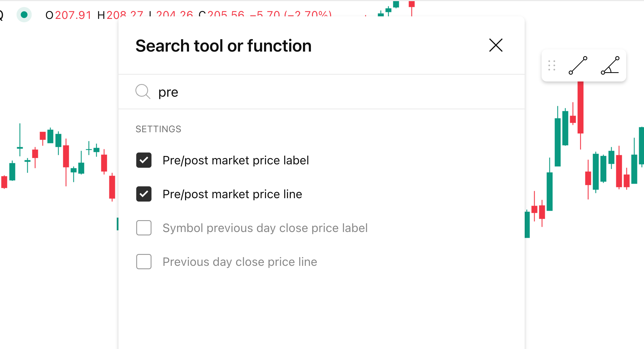644x349 pixels.
Task: Focus the search field containing "pre"
Action: pyautogui.click(x=310, y=92)
